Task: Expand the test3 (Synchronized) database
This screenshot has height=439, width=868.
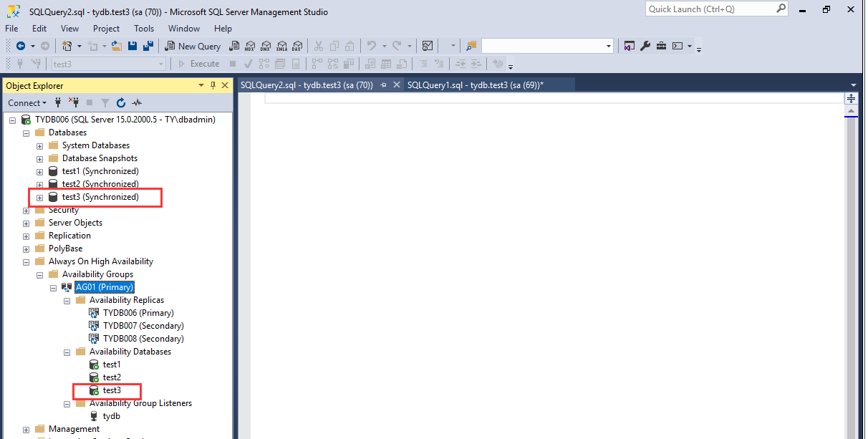Action: pyautogui.click(x=40, y=198)
